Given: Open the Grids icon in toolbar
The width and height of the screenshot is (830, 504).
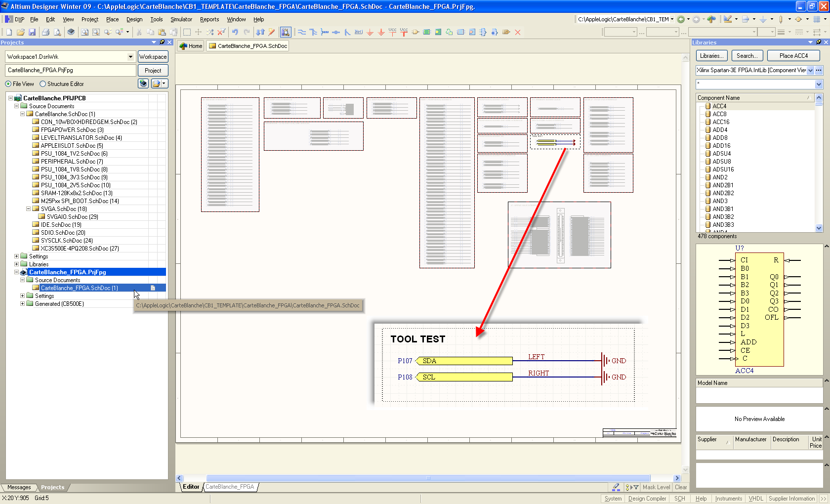Looking at the screenshot, I should [x=817, y=19].
